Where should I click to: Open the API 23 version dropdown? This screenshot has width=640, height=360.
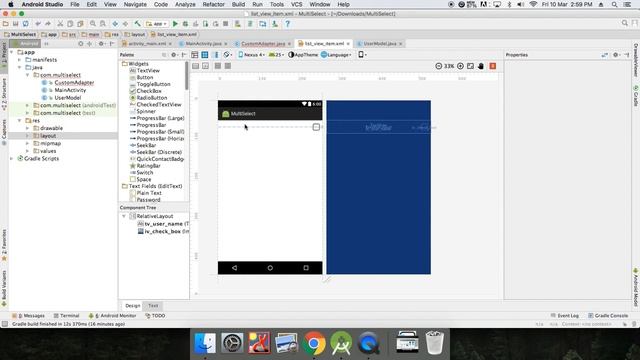coord(276,55)
